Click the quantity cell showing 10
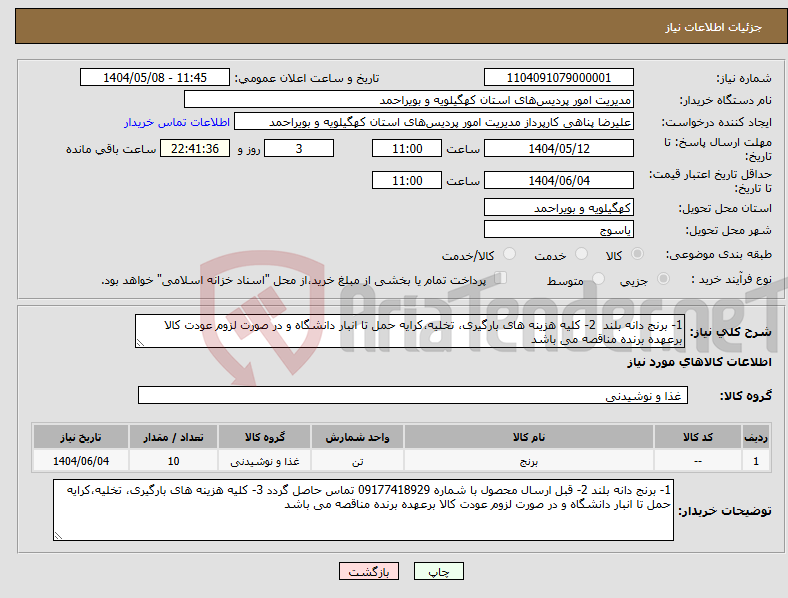This screenshot has width=788, height=598. [173, 461]
